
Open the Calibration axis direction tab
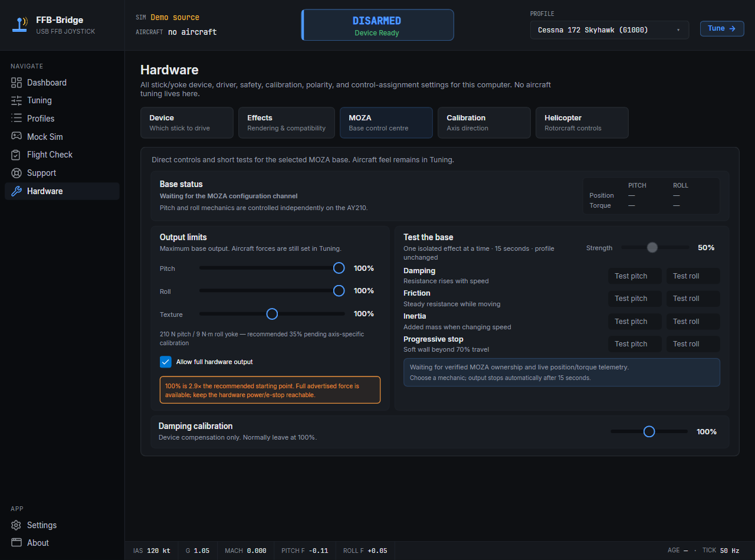[484, 123]
